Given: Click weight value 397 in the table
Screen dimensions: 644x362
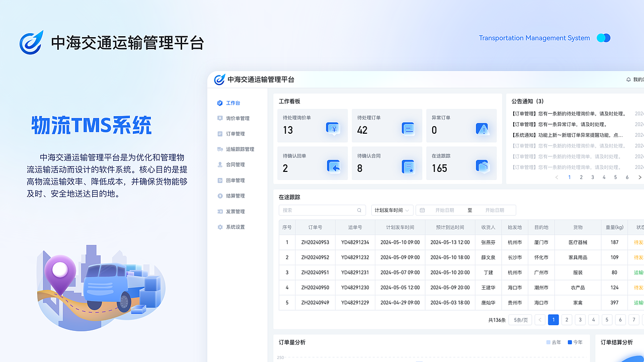Looking at the screenshot, I should [x=614, y=303].
